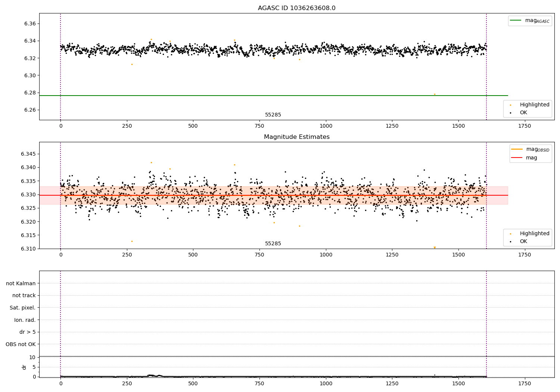Click the 6.320 y-tick label
Screen dimensions: 560x392
pyautogui.click(x=28, y=222)
